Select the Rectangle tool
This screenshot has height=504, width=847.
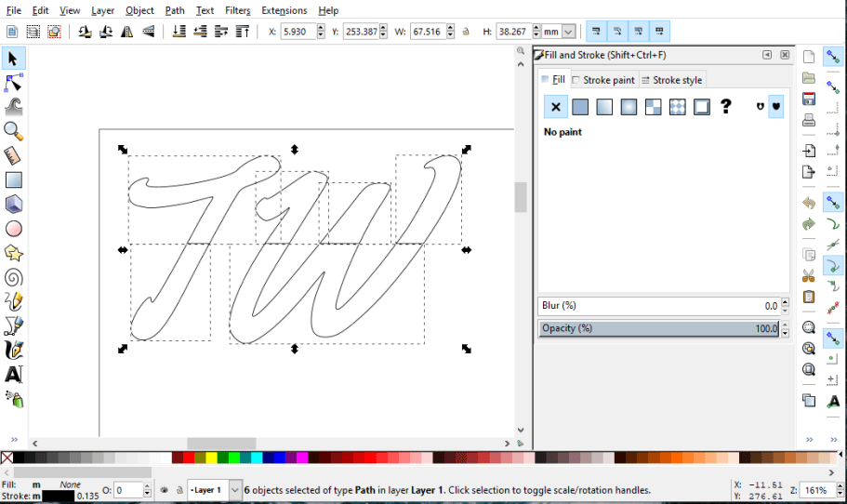point(13,180)
